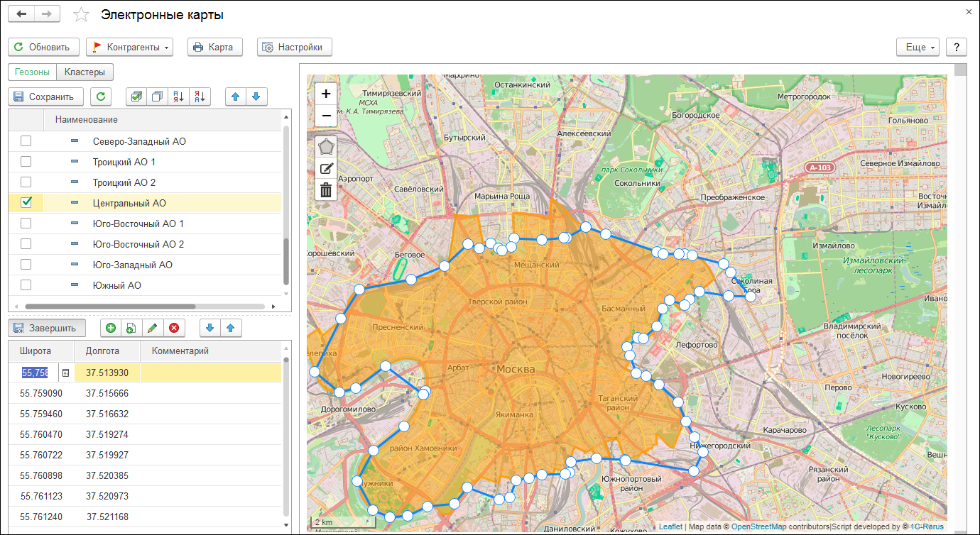Click the delete layers trash icon
The height and width of the screenshot is (535, 980).
pos(326,189)
